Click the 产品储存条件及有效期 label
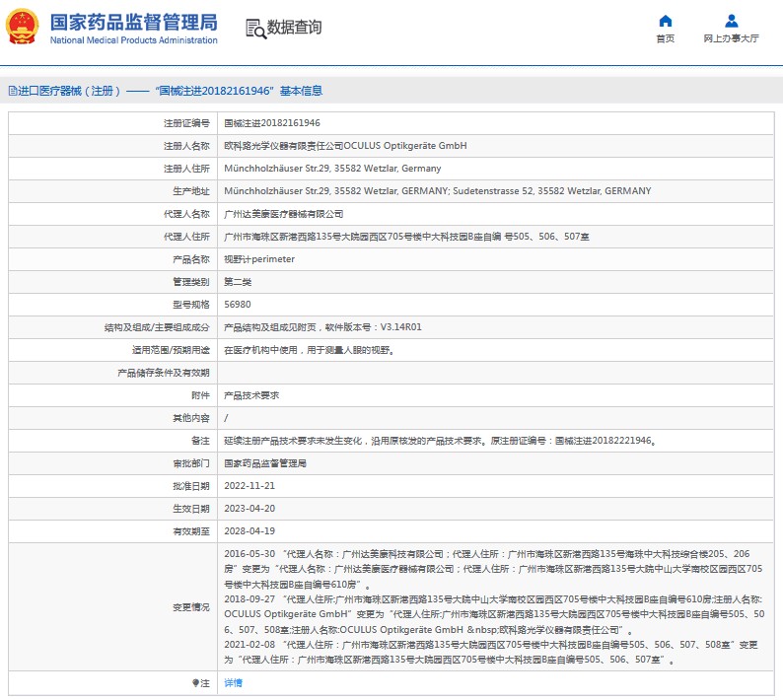Image resolution: width=783 pixels, height=700 pixels. click(x=164, y=373)
